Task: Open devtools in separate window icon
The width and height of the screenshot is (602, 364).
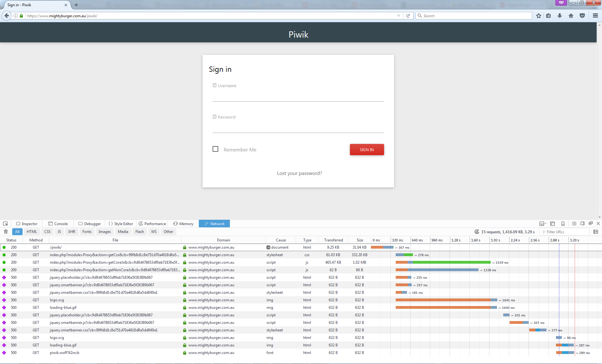Action: [591, 224]
